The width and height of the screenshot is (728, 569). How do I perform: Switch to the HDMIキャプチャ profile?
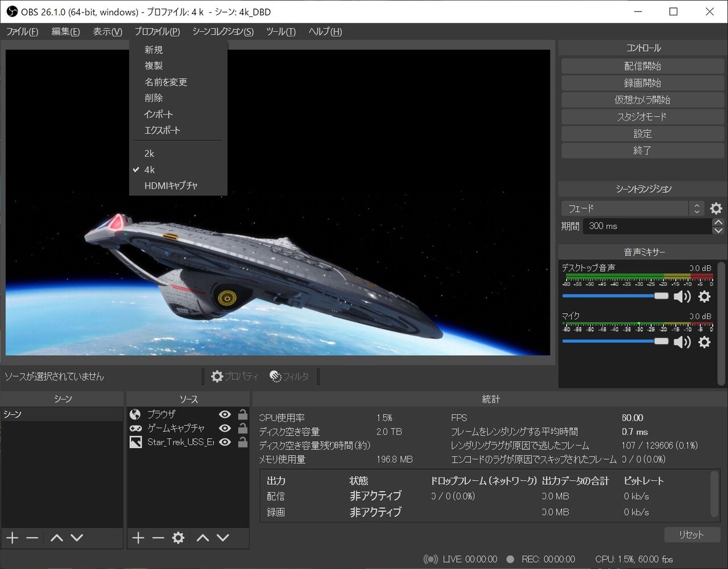178,185
